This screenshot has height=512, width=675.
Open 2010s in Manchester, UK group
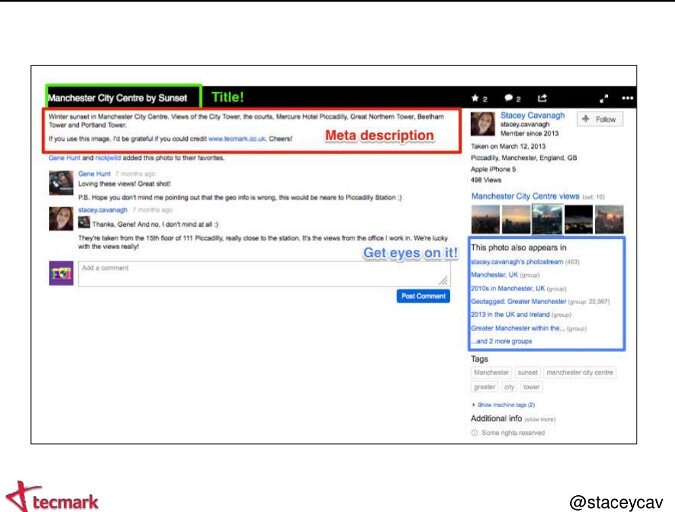click(508, 288)
